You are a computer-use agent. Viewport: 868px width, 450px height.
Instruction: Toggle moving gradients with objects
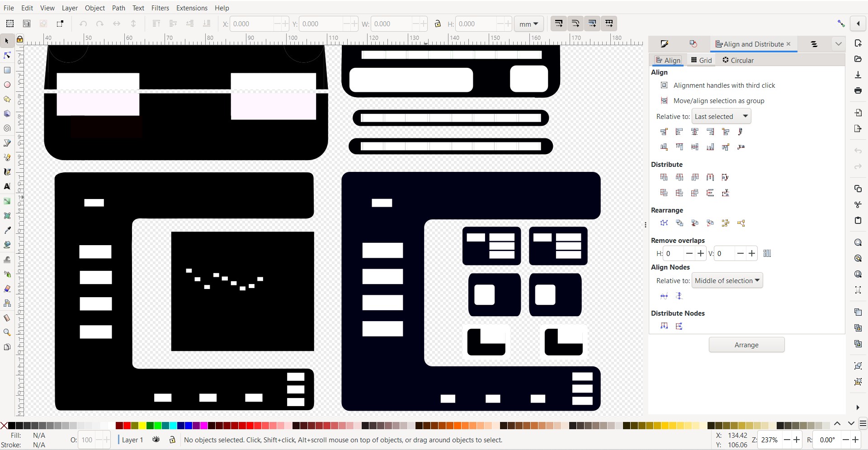coord(592,24)
